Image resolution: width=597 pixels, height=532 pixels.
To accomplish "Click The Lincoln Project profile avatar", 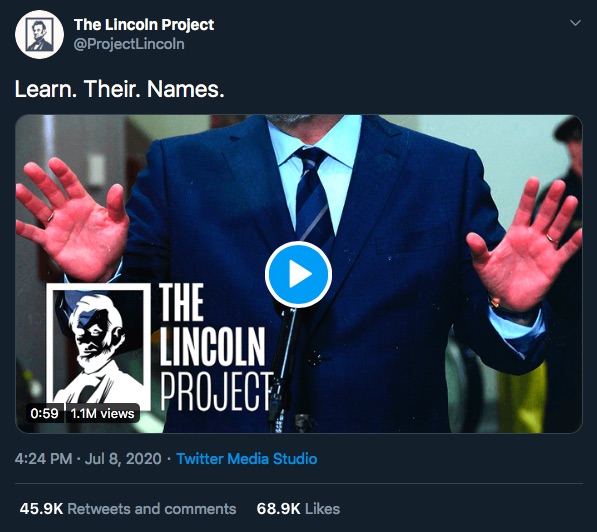I will tap(39, 34).
